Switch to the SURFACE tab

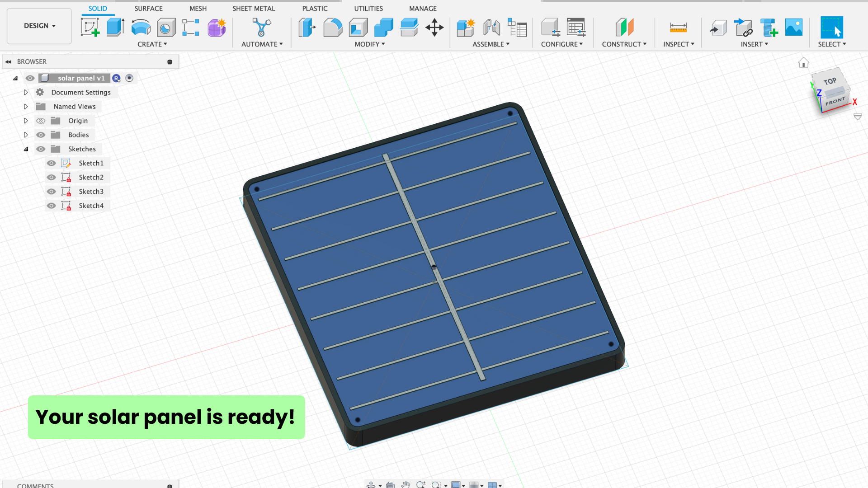click(148, 9)
